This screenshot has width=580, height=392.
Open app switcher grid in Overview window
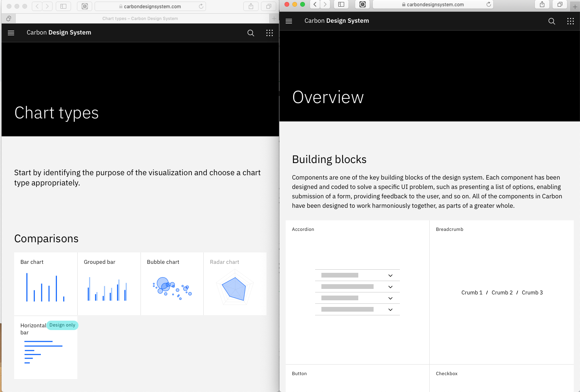pyautogui.click(x=571, y=21)
